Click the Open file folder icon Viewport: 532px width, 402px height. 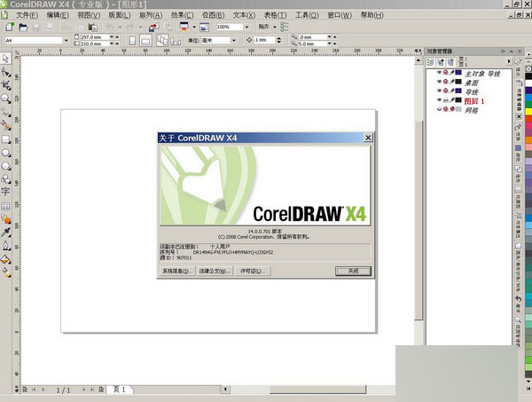[x=23, y=28]
